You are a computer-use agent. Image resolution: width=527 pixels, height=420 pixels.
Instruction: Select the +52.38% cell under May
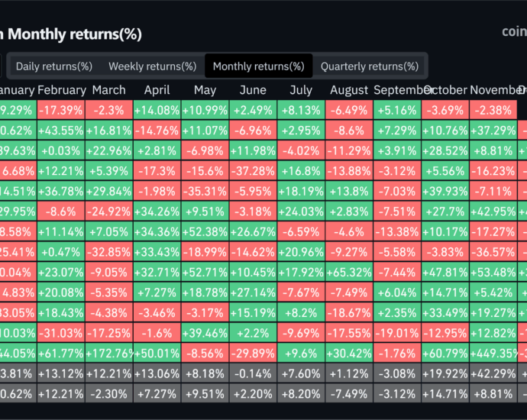pyautogui.click(x=205, y=231)
